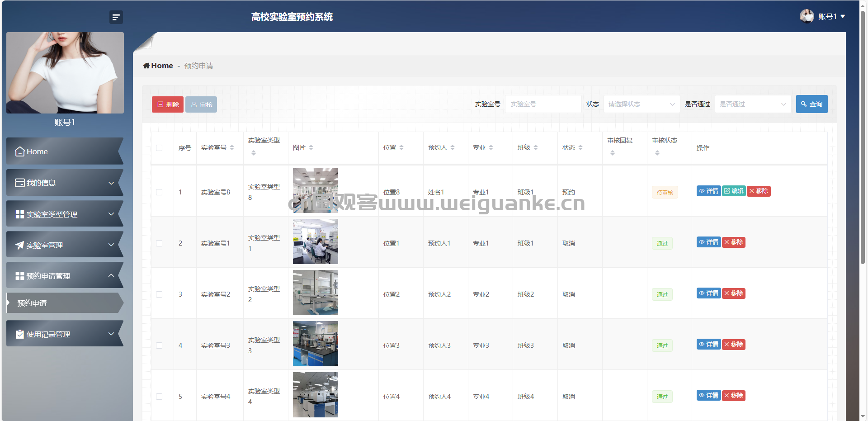This screenshot has height=421, width=868.
Task: Sort by 位置 column arrows
Action: point(401,147)
